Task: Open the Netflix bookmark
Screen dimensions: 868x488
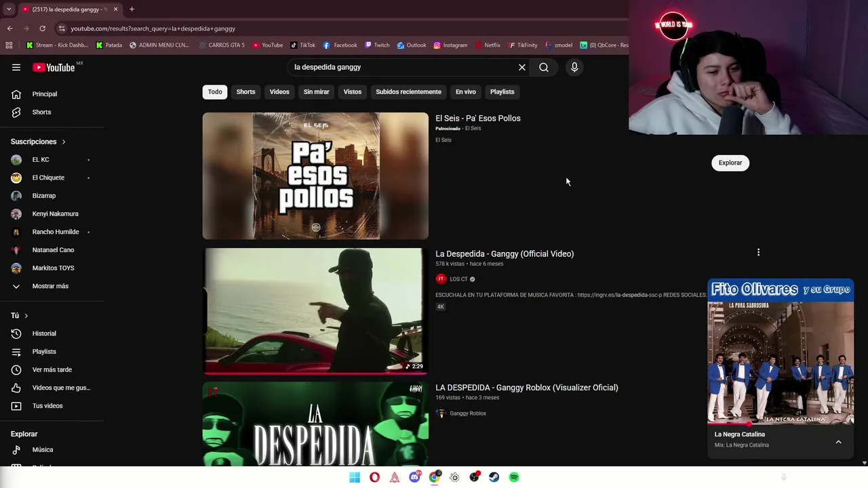Action: [488, 45]
